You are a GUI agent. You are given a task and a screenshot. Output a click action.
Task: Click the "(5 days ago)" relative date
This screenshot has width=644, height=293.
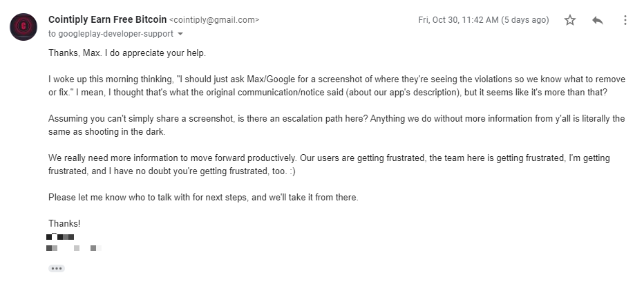[525, 20]
